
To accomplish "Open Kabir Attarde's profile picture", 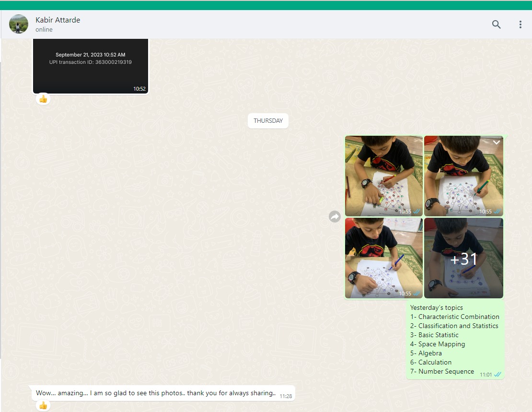I will point(19,24).
